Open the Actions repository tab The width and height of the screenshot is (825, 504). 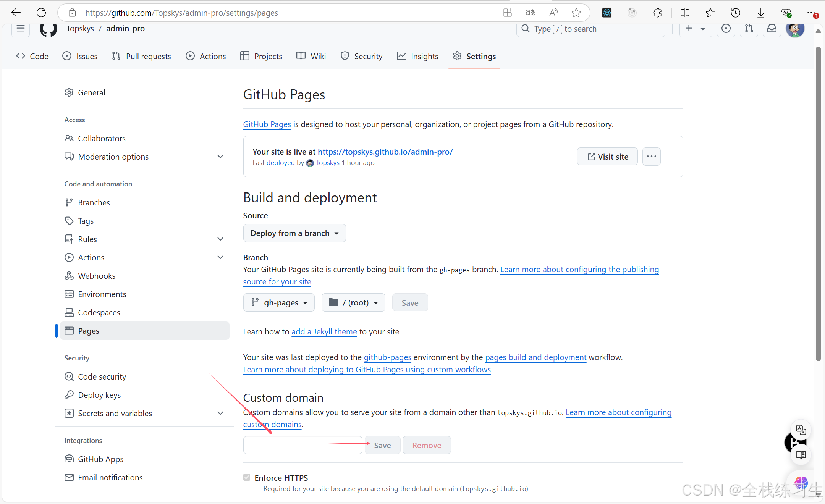click(206, 56)
